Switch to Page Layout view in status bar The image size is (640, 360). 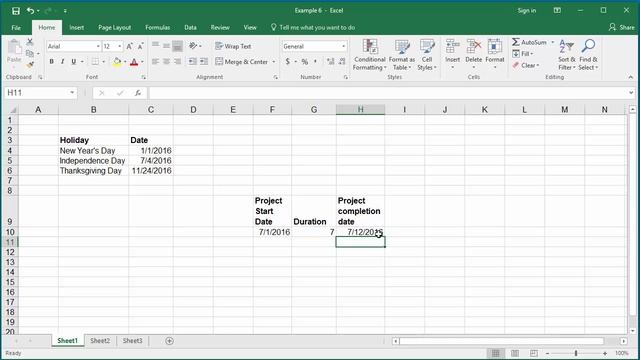[515, 353]
